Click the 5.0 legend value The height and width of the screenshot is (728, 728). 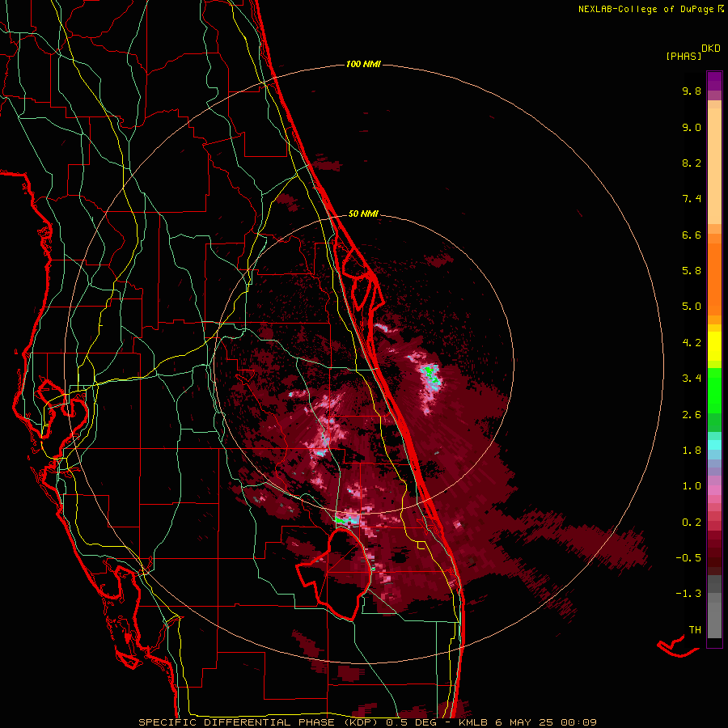(692, 307)
